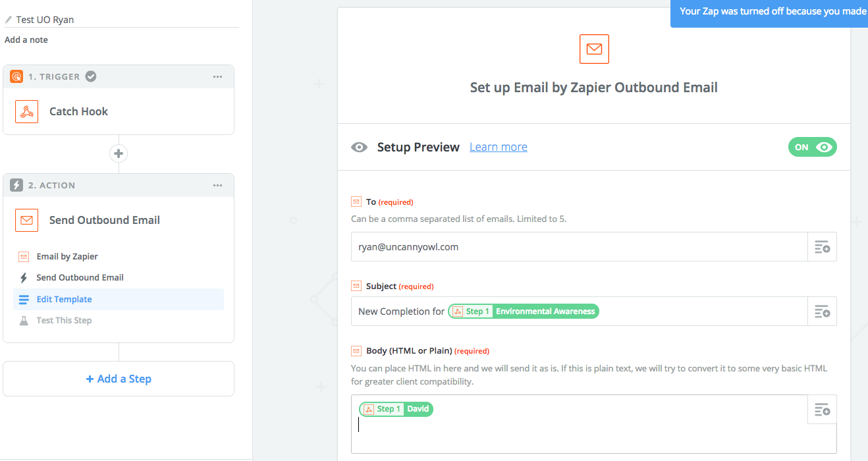Click Add a note
Image resolution: width=868 pixels, height=461 pixels.
tap(26, 40)
